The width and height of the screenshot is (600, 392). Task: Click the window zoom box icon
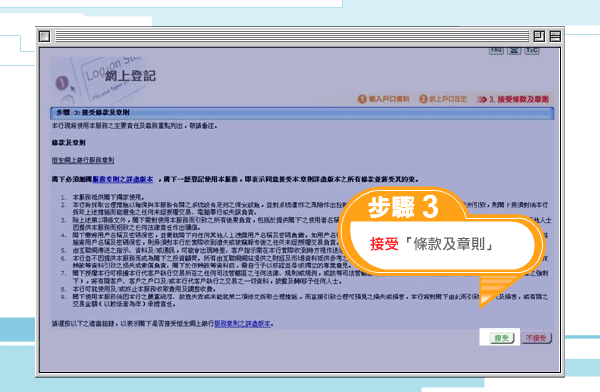[x=539, y=36]
